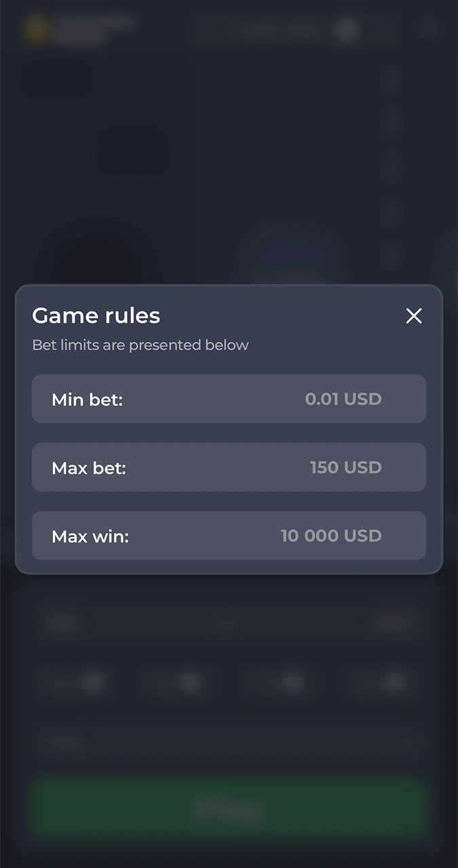
Task: Select the Max bet limit row
Action: point(229,467)
